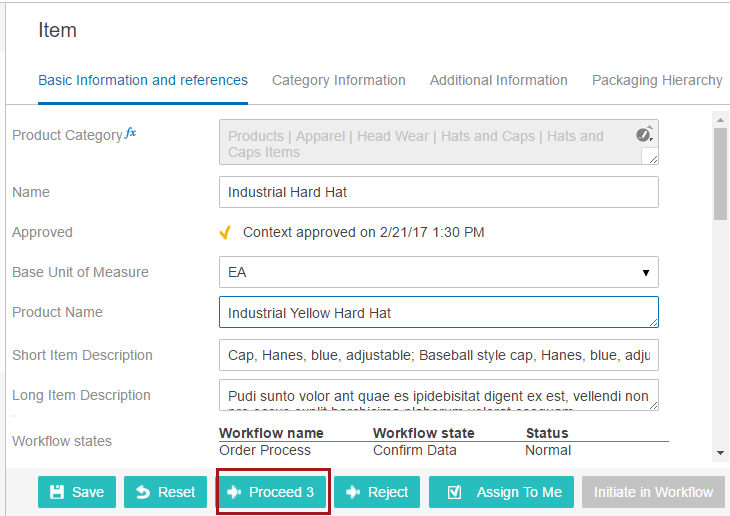
Task: Click the vertical scrollbar thumb
Action: click(x=720, y=173)
